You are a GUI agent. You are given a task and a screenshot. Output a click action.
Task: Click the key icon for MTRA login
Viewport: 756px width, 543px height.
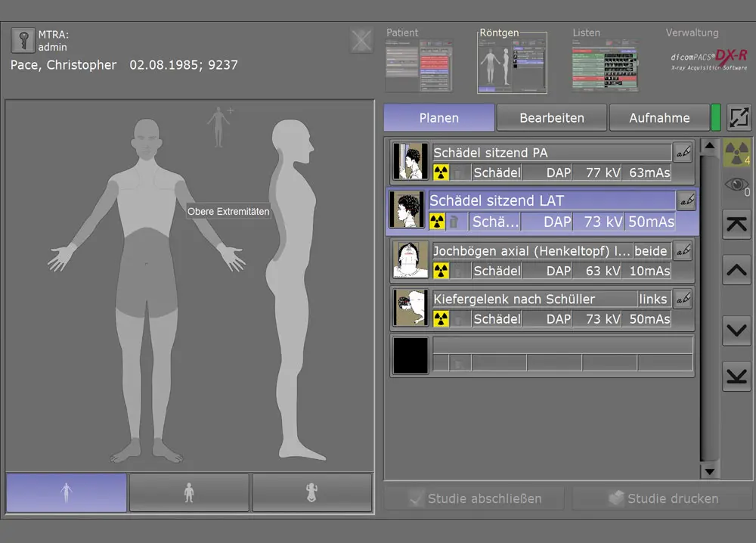[x=23, y=42]
